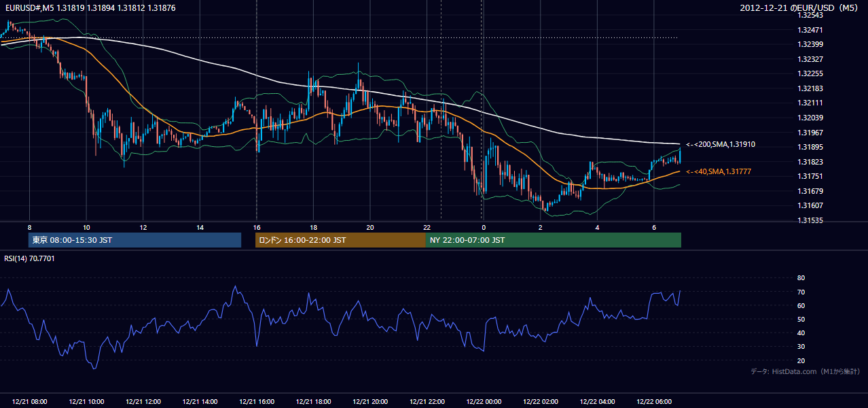Click price axis value 1.32039
This screenshot has height=408, width=868.
click(x=810, y=118)
